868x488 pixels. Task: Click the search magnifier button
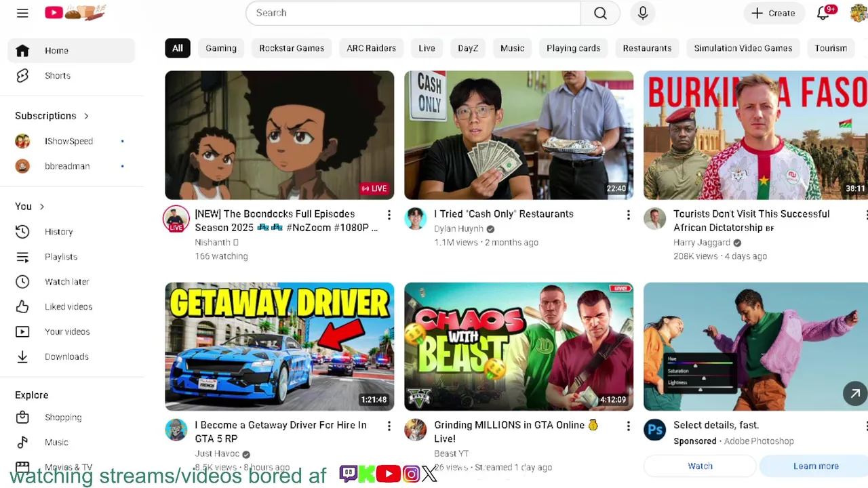pyautogui.click(x=600, y=13)
